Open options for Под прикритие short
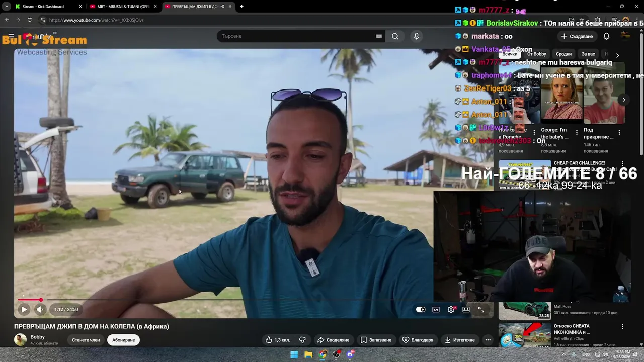Screen dimensions: 644x362 tap(619, 133)
